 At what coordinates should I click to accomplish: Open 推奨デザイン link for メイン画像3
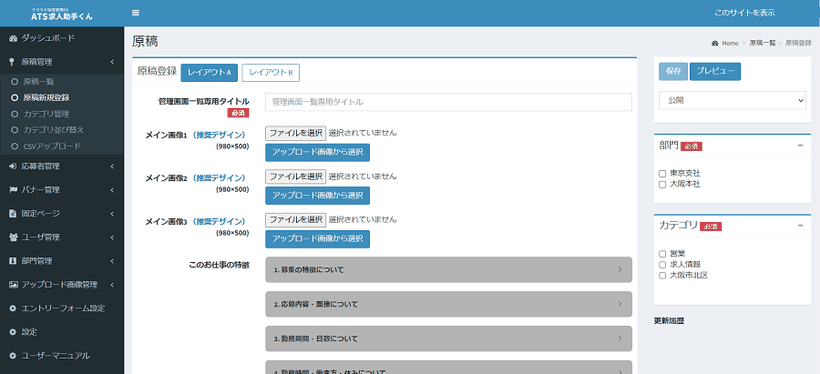pyautogui.click(x=219, y=222)
